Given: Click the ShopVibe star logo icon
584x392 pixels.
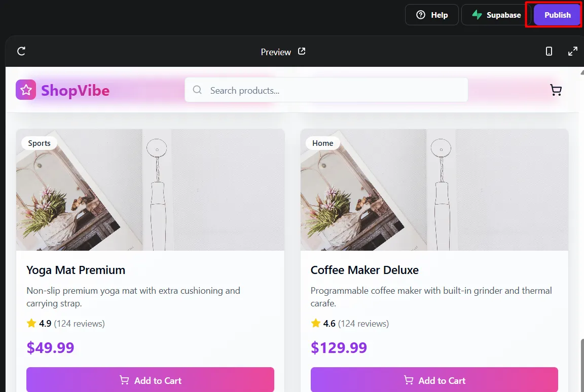Looking at the screenshot, I should (26, 90).
